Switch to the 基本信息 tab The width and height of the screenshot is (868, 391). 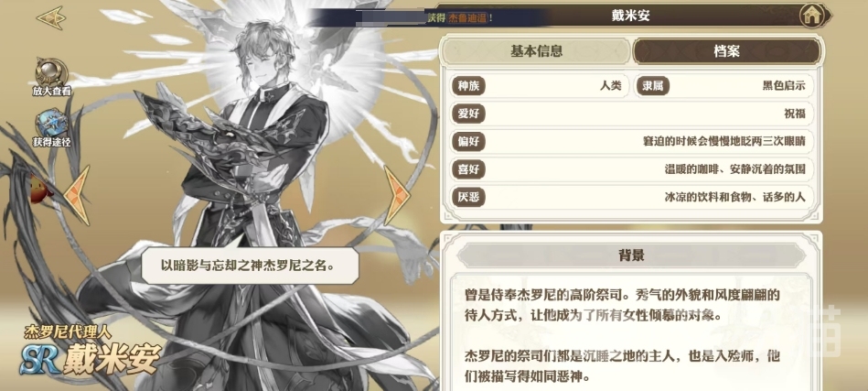pos(536,51)
